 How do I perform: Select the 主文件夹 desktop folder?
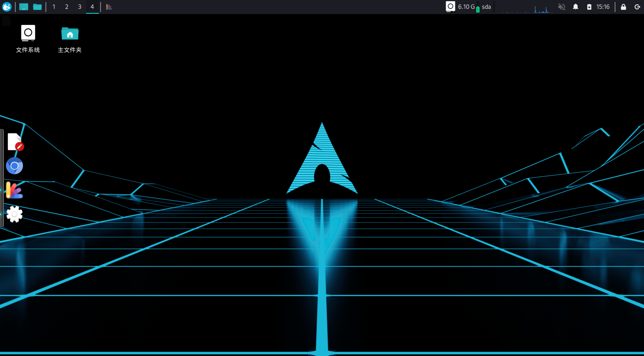pos(70,39)
